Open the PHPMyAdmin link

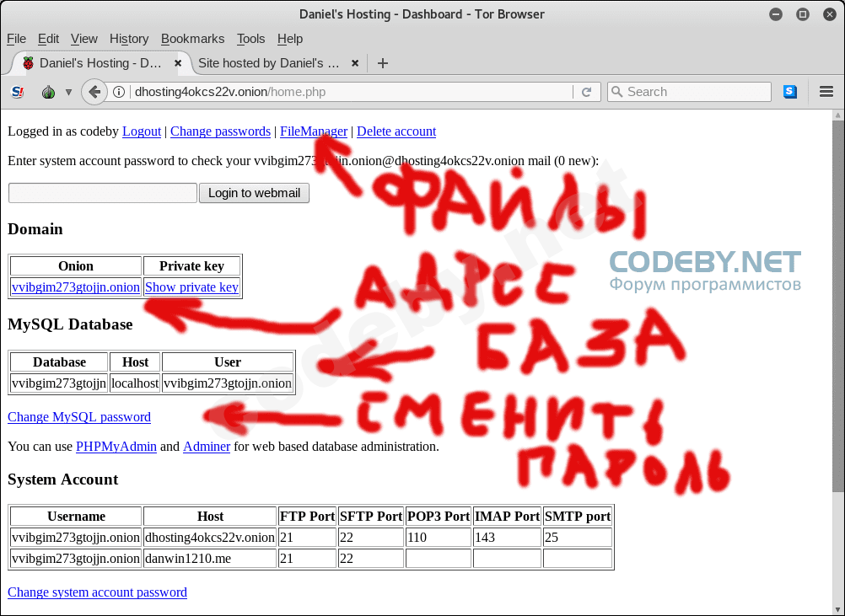click(x=116, y=447)
